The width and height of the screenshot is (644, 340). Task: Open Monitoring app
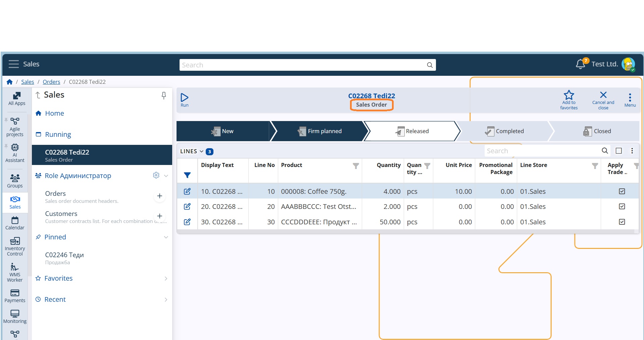point(15,317)
